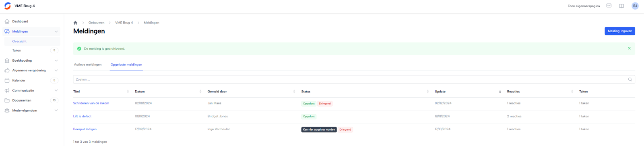Expand the Algemene vergadering chevron

coord(56,70)
